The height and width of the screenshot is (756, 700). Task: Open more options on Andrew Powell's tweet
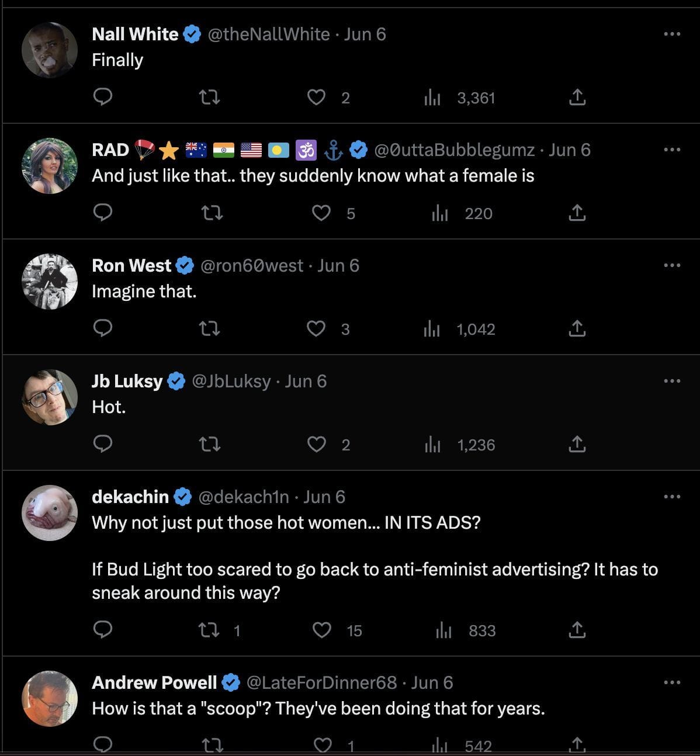coord(672,682)
